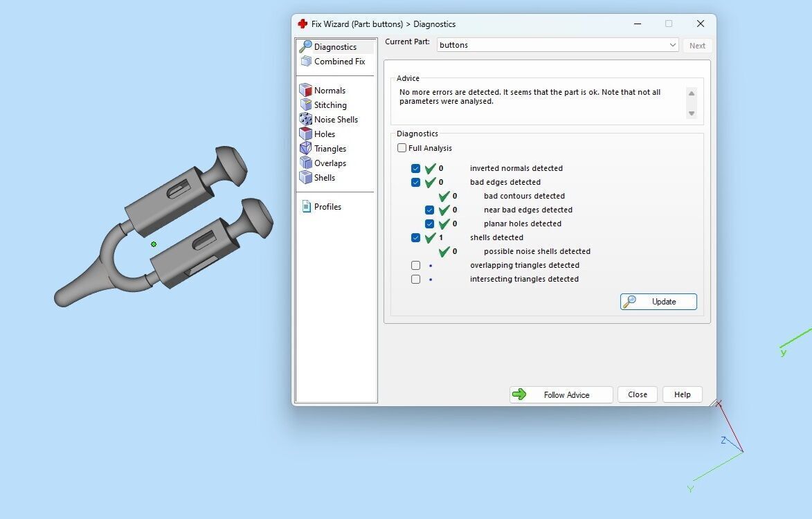Click the 'bad contours detected' label
The width and height of the screenshot is (812, 519).
(x=524, y=196)
